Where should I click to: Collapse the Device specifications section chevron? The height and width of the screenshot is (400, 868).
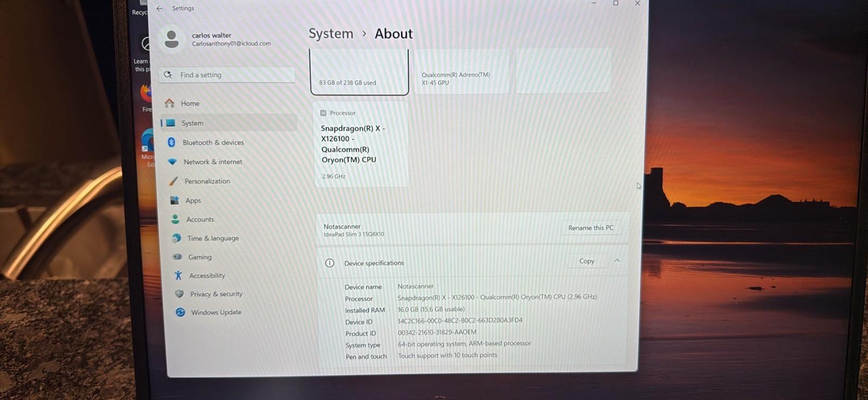pyautogui.click(x=617, y=261)
